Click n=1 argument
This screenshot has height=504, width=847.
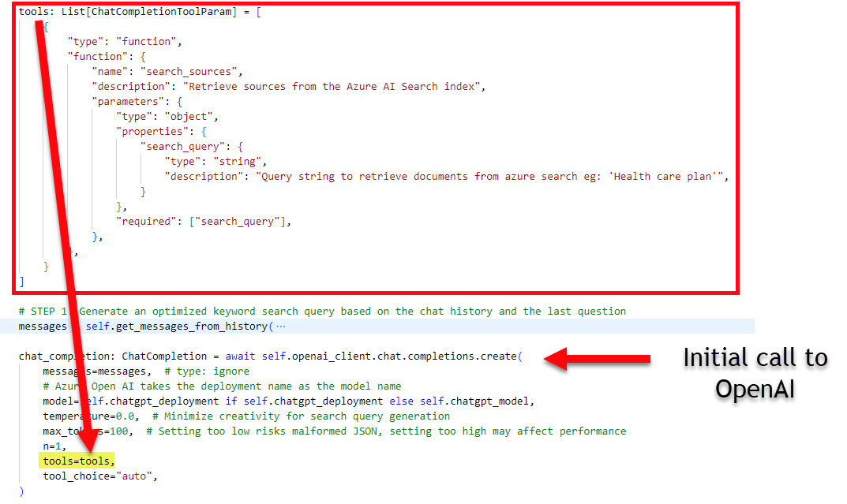54,446
